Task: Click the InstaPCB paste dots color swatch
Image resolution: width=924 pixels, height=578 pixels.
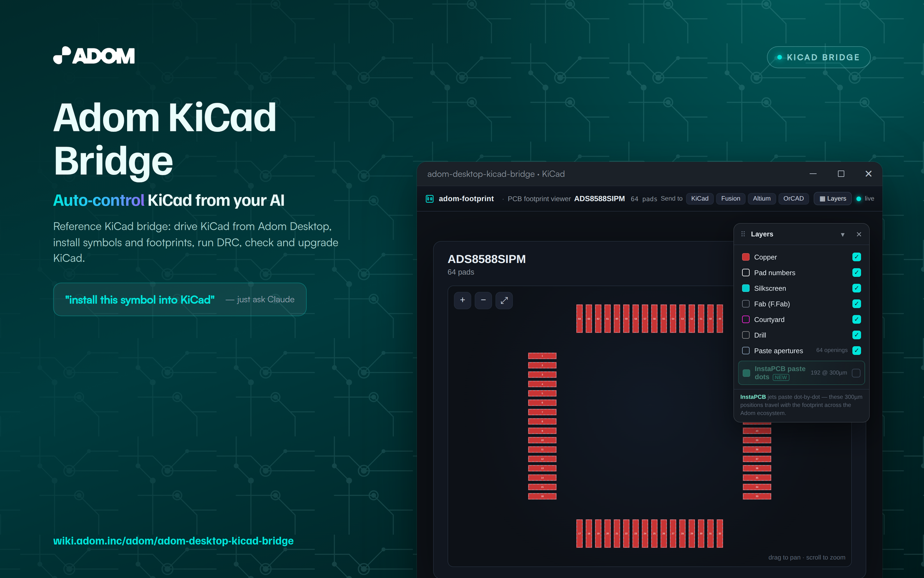Action: [x=746, y=373]
